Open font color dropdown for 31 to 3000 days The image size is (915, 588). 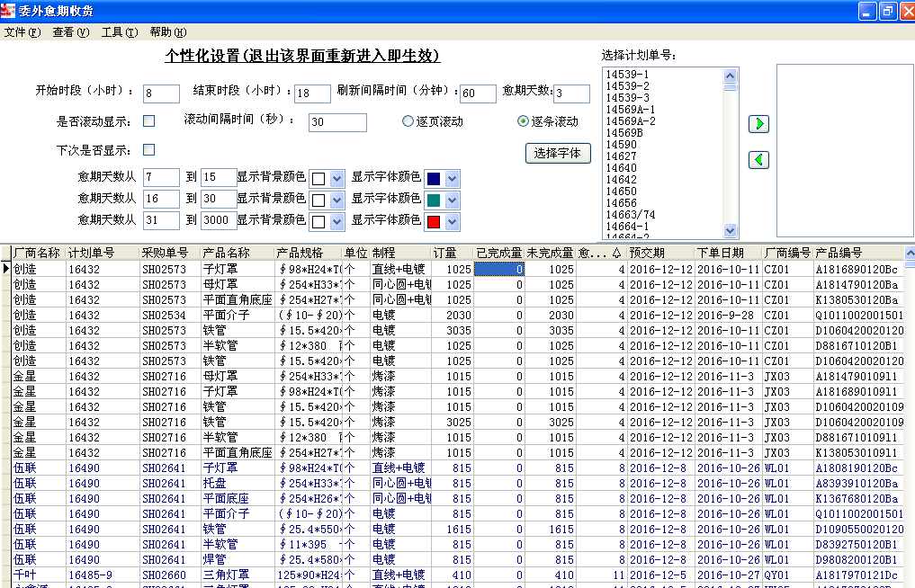(453, 222)
